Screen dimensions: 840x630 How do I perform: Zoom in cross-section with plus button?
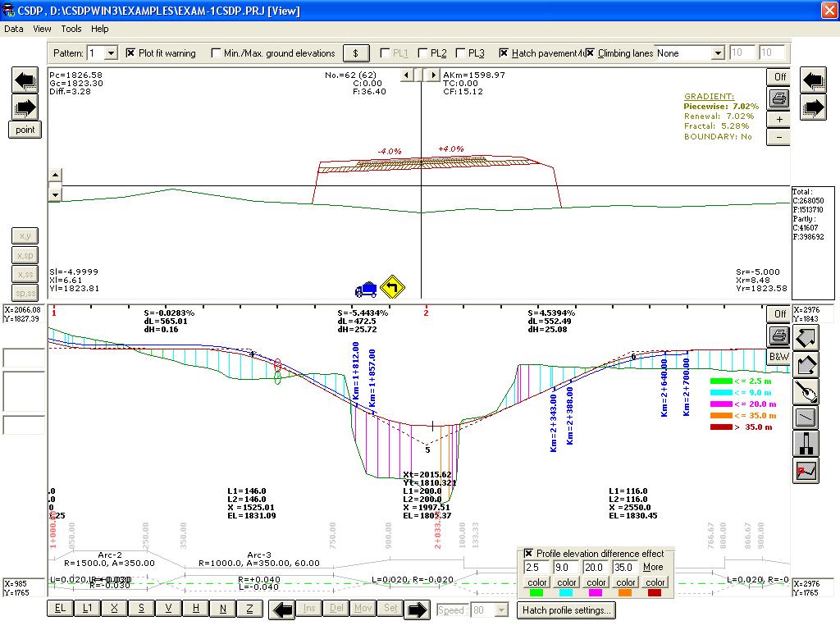(x=779, y=120)
